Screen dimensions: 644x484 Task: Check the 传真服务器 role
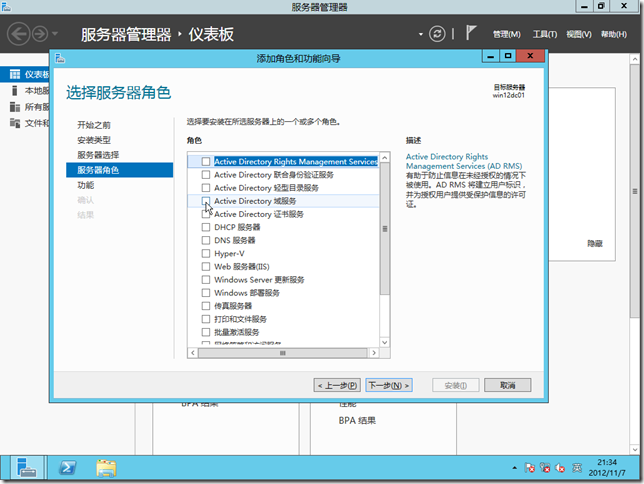pyautogui.click(x=206, y=306)
